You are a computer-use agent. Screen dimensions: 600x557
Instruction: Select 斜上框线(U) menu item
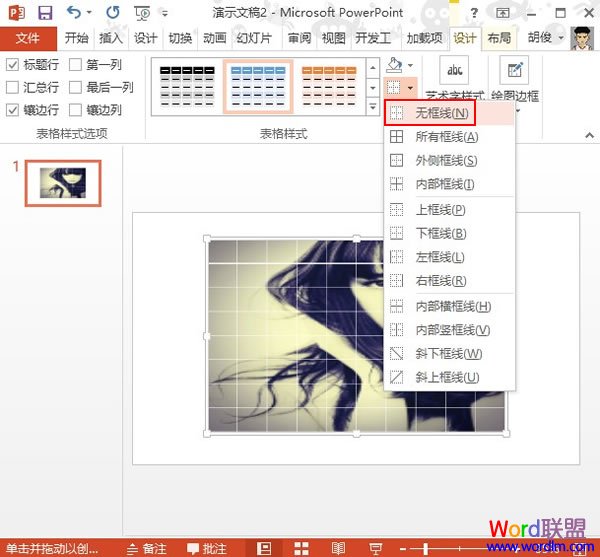pyautogui.click(x=449, y=377)
